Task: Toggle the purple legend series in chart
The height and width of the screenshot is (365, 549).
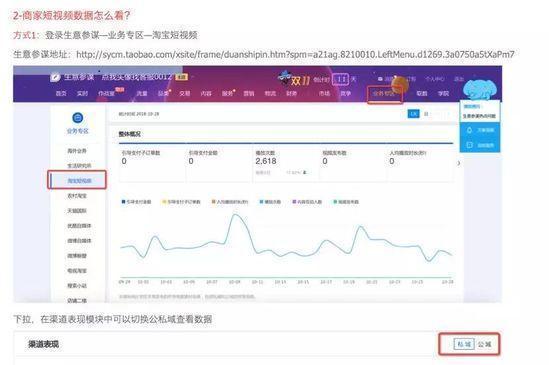Action: 307,202
